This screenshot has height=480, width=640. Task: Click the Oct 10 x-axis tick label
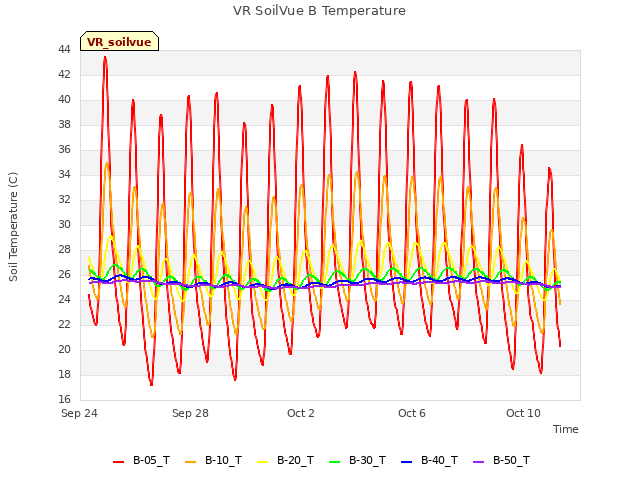coord(523,413)
